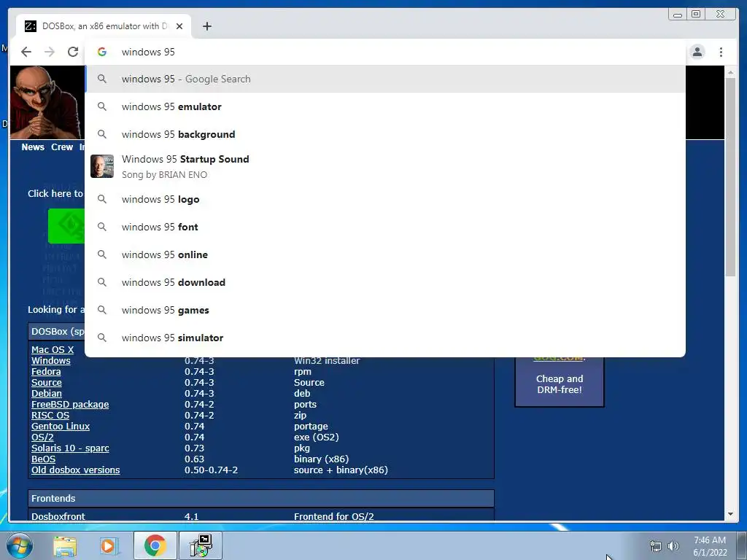Click the address bar text 'windows 95'
The width and height of the screenshot is (747, 560).
[148, 52]
